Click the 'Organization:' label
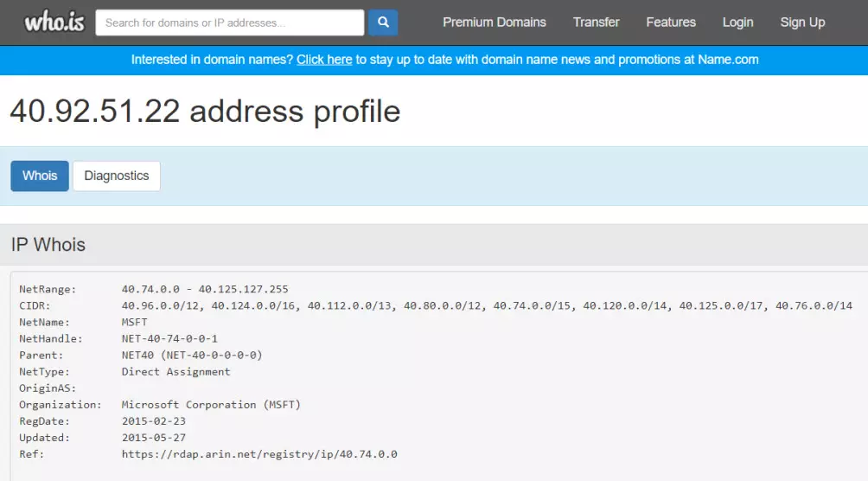Image resolution: width=868 pixels, height=481 pixels. point(61,405)
